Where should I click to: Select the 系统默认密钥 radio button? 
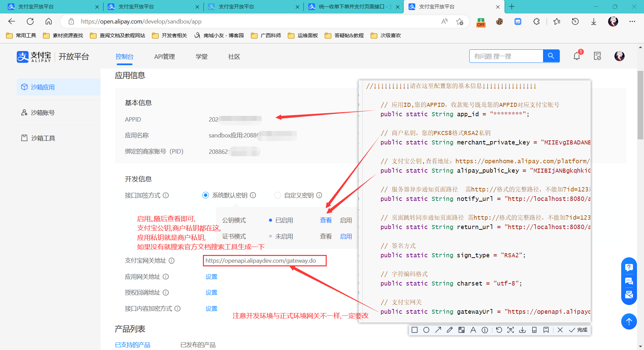pos(206,195)
